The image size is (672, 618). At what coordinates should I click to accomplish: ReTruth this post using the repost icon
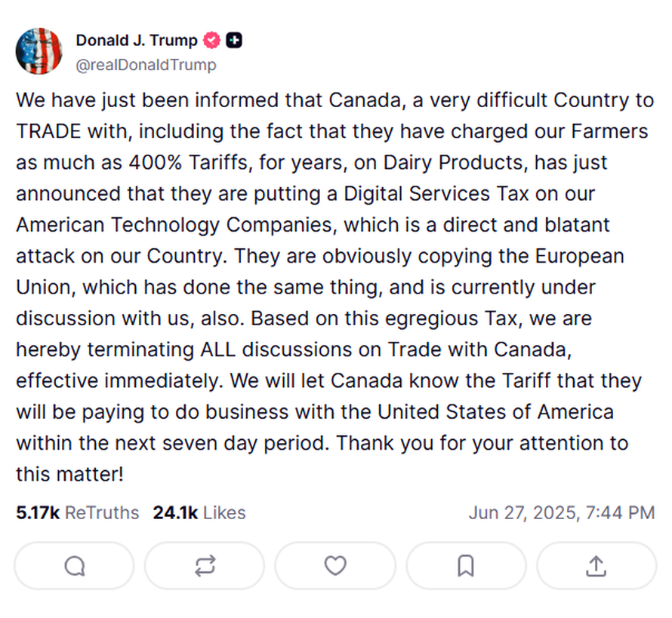(x=205, y=565)
